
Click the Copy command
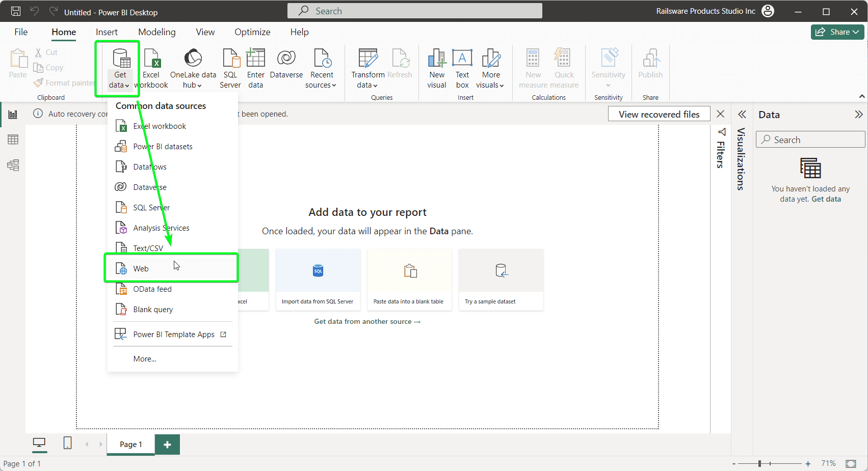tap(48, 68)
